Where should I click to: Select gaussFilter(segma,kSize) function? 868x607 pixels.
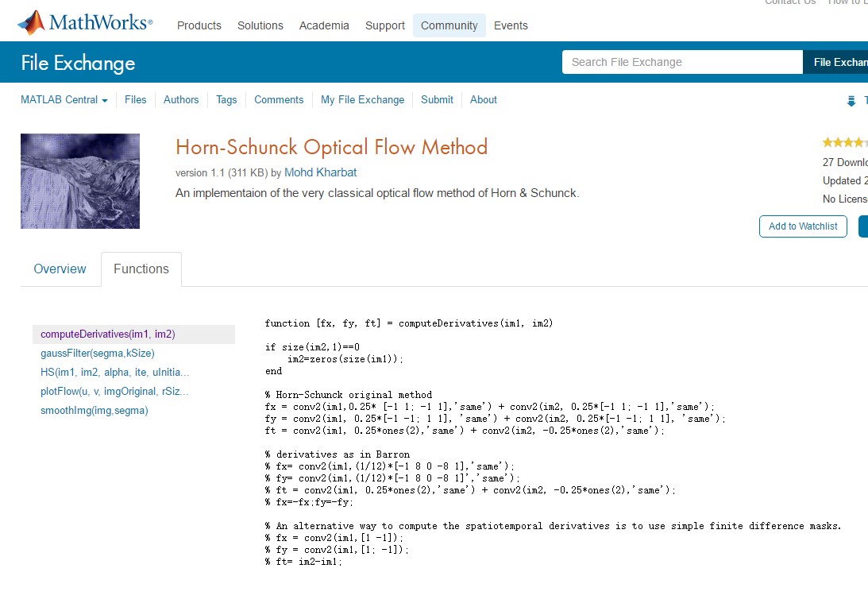(98, 354)
